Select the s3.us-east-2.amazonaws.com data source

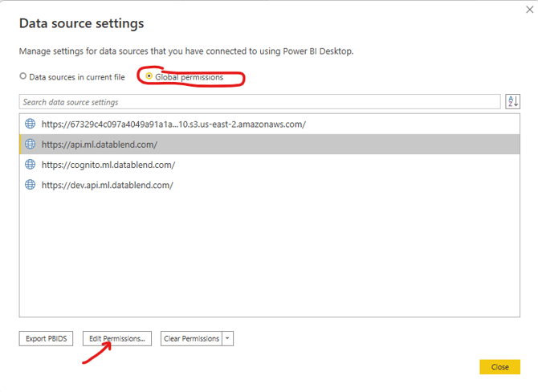point(270,124)
